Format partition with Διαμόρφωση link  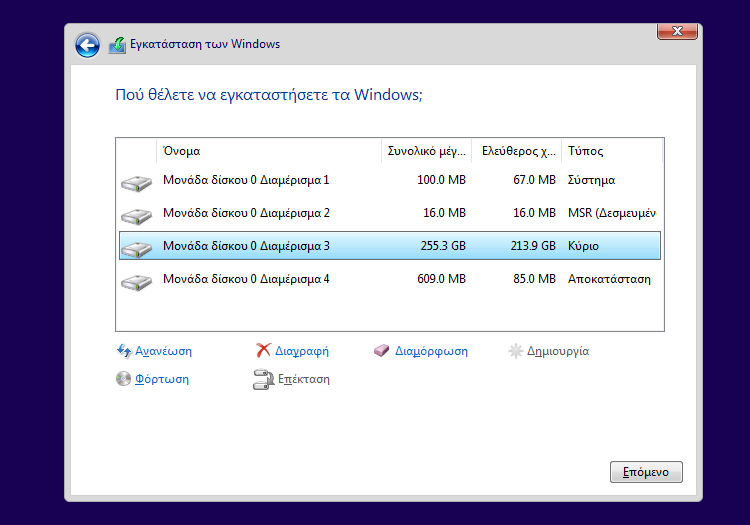coord(431,351)
